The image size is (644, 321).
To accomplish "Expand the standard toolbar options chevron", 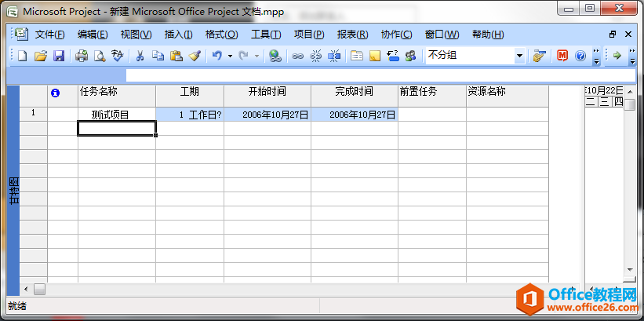I will (x=596, y=57).
